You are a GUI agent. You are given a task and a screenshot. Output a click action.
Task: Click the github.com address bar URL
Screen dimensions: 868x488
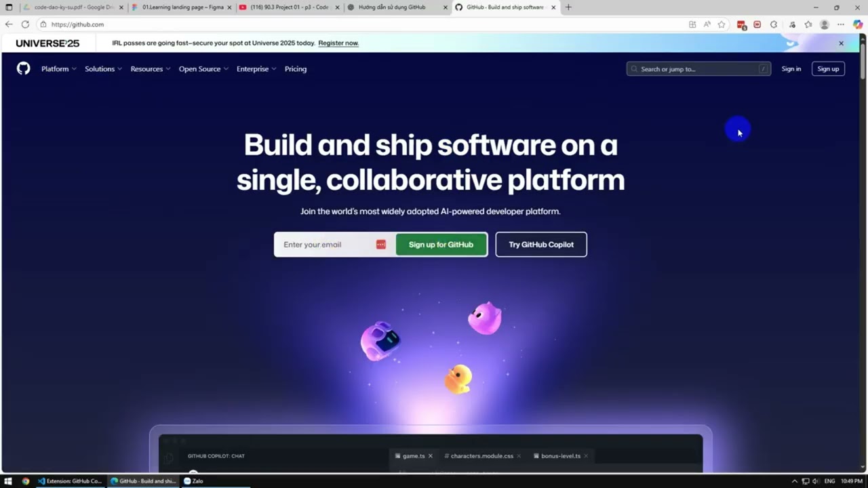[77, 24]
